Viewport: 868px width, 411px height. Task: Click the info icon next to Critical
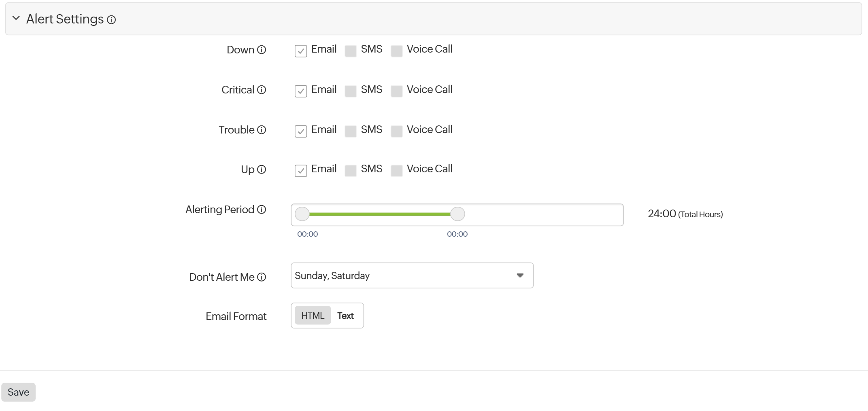pyautogui.click(x=262, y=90)
